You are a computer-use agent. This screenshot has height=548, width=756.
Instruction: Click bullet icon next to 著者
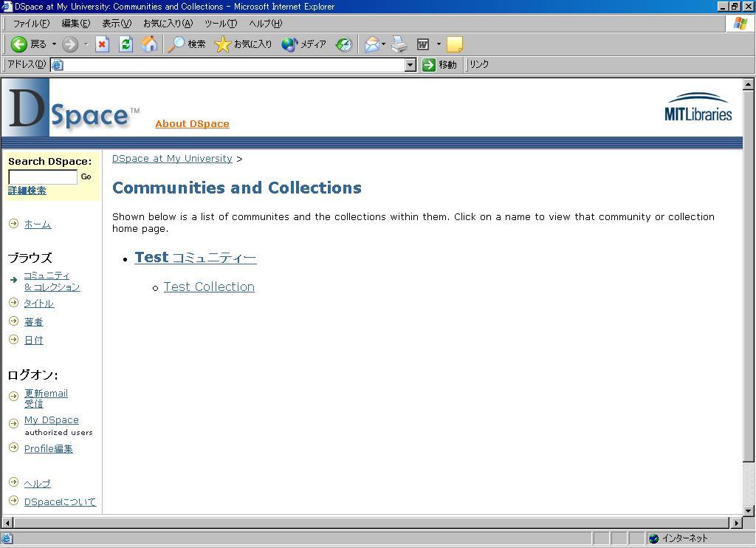pyautogui.click(x=13, y=321)
